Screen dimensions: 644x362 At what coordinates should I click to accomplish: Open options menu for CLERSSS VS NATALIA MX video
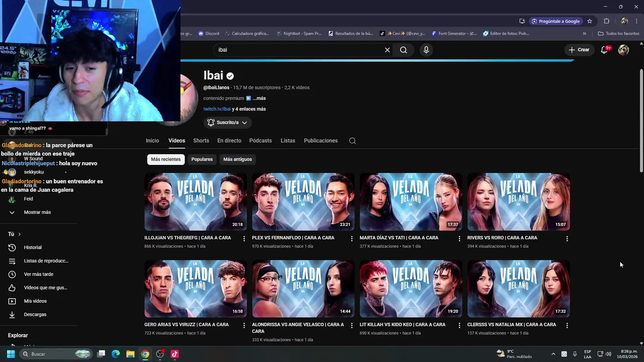tap(567, 325)
